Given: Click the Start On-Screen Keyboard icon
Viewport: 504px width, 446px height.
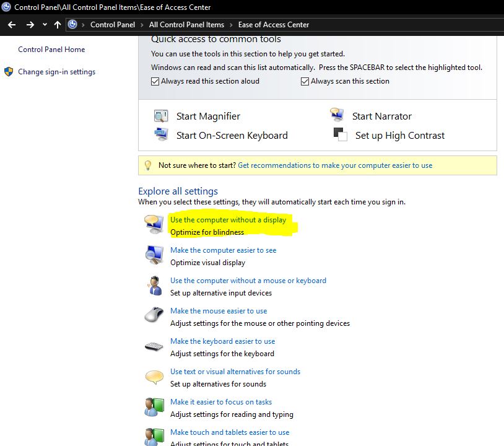Looking at the screenshot, I should coord(160,135).
